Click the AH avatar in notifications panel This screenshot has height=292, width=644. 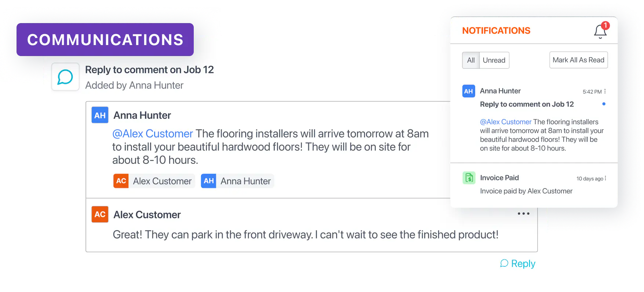tap(469, 91)
